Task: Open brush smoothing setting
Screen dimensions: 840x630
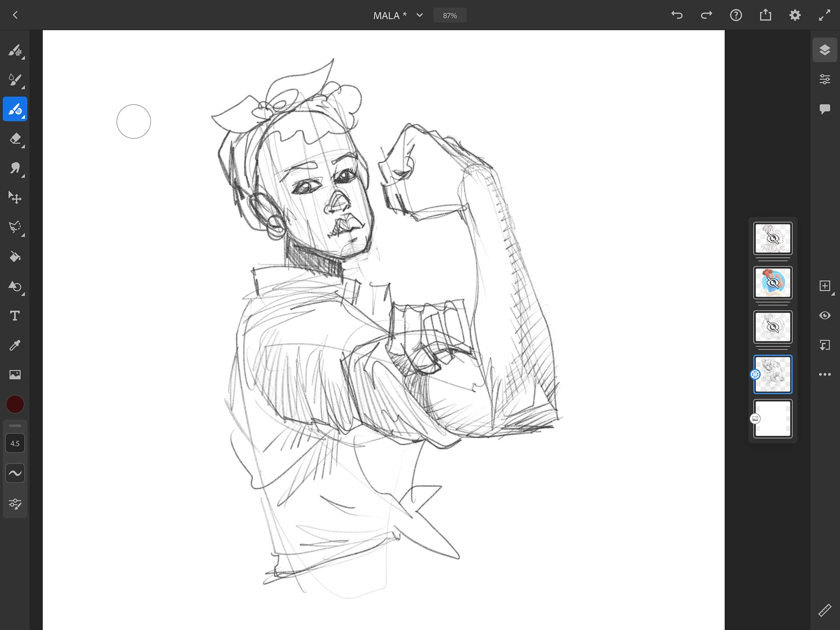Action: [x=15, y=473]
